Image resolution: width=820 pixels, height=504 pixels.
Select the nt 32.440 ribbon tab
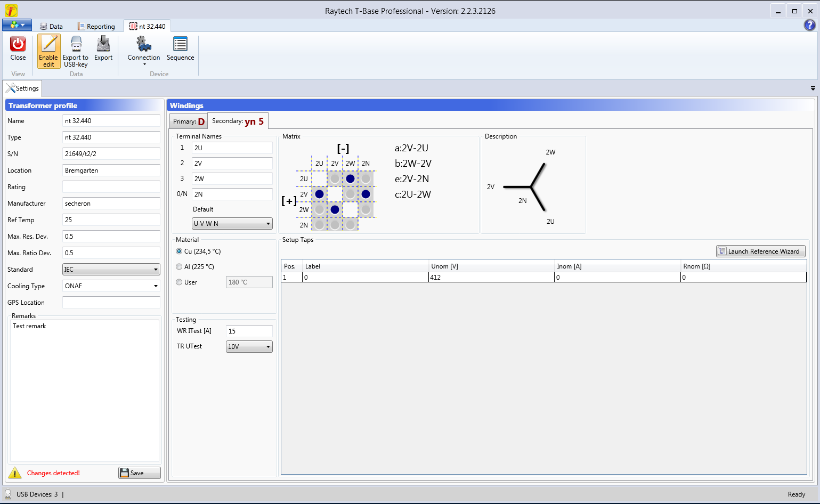click(x=148, y=26)
